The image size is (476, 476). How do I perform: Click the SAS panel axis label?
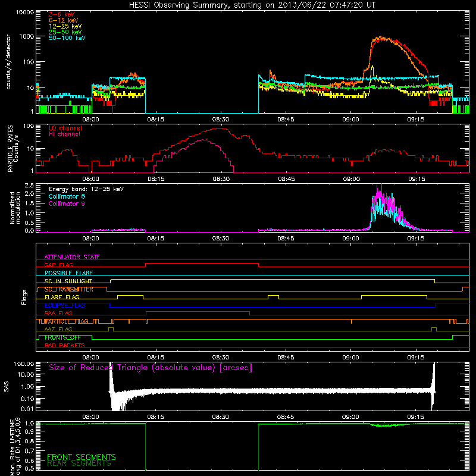(x=7, y=386)
